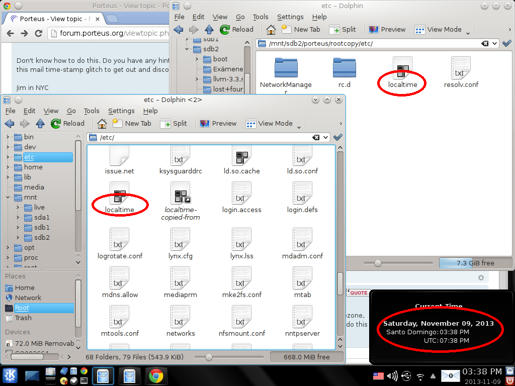Click Split in rear Dolphin toolbar
The height and width of the screenshot is (386, 515).
coord(343,30)
